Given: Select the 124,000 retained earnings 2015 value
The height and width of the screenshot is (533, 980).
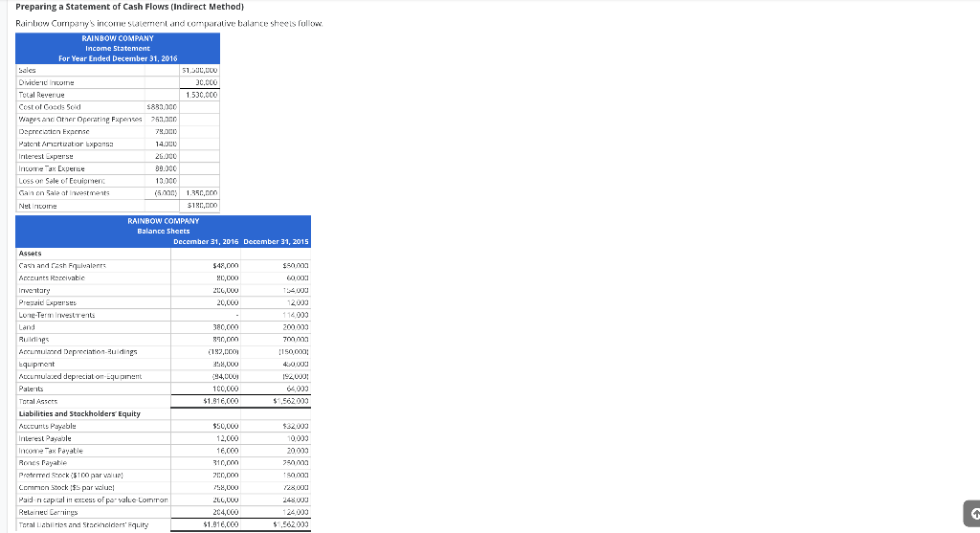Looking at the screenshot, I should click(297, 512).
